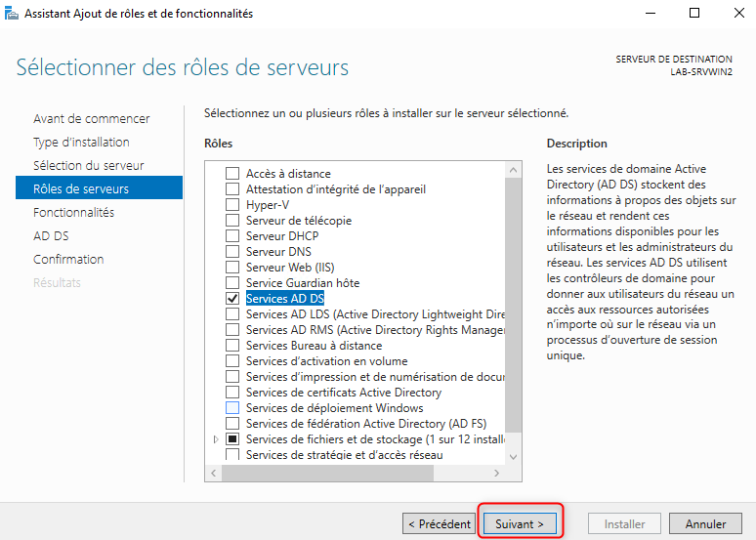Check the Accès à distance role

(x=232, y=173)
